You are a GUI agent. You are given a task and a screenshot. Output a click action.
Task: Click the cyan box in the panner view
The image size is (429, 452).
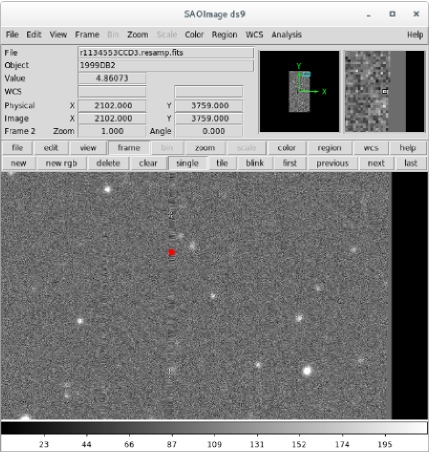click(306, 74)
